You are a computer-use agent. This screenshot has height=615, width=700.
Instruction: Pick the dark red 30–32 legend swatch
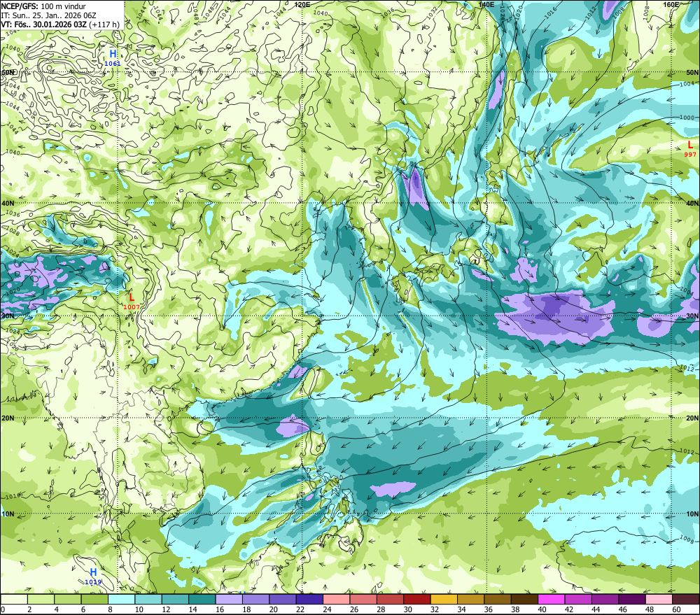pos(417,599)
